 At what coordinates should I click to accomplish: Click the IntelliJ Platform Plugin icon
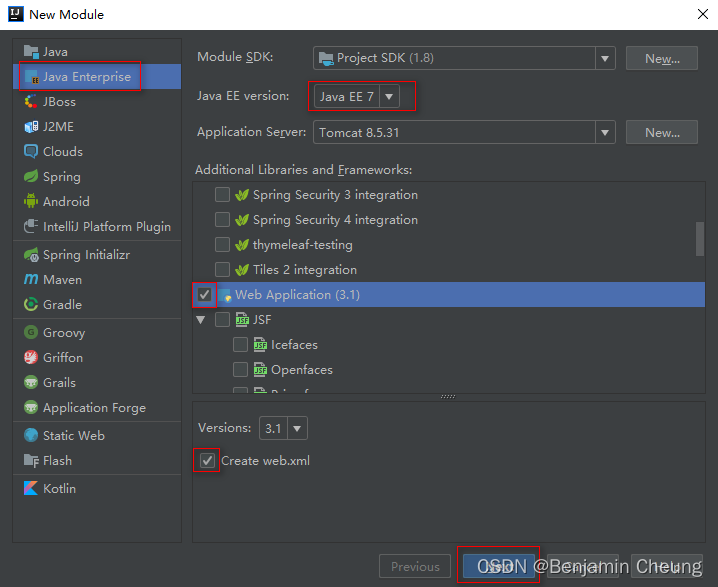31,227
